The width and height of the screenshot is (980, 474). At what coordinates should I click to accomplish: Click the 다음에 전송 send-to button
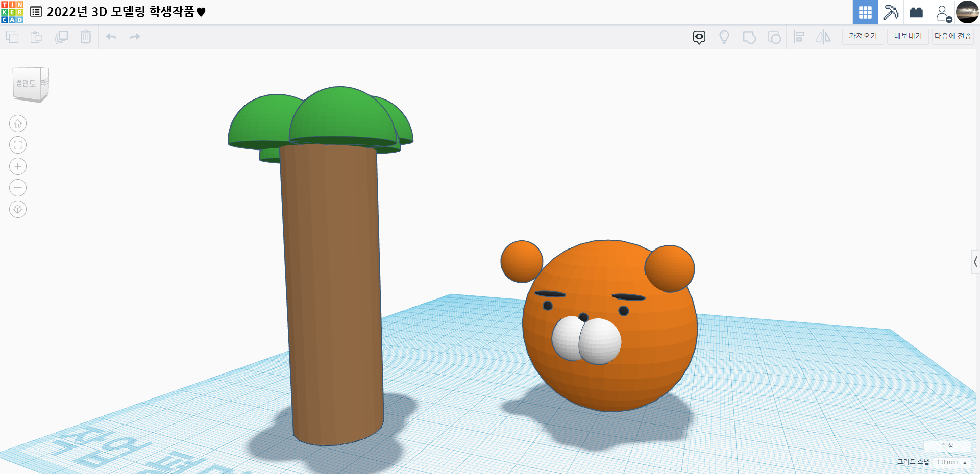pos(953,36)
